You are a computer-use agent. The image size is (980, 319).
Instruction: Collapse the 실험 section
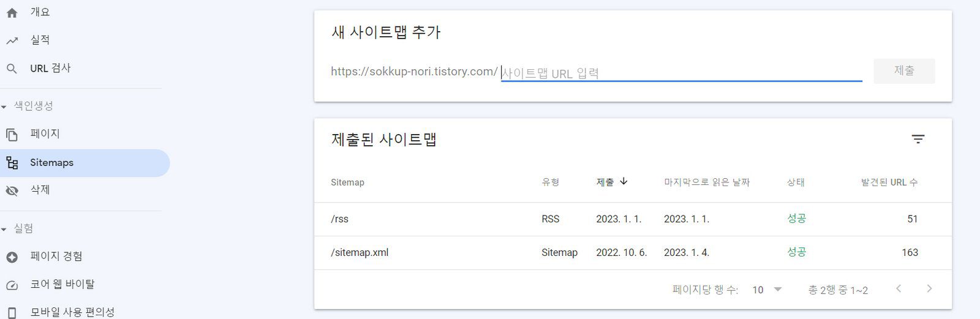pyautogui.click(x=4, y=229)
